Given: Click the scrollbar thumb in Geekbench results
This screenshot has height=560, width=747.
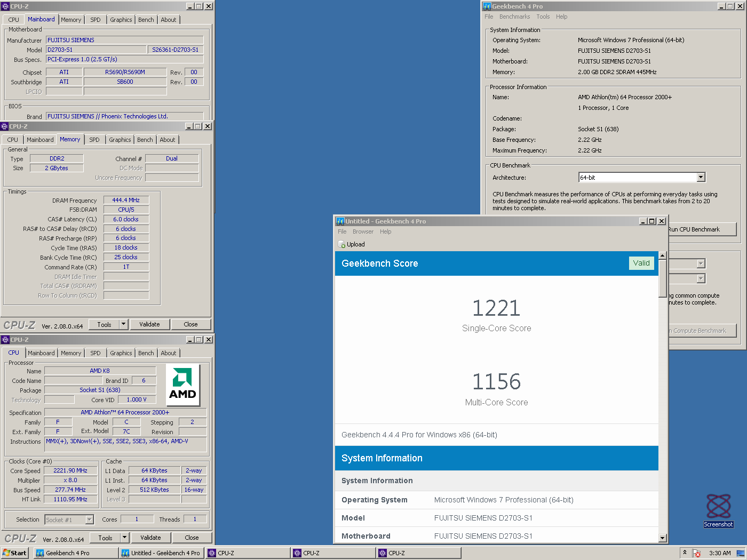Looking at the screenshot, I should 662,278.
